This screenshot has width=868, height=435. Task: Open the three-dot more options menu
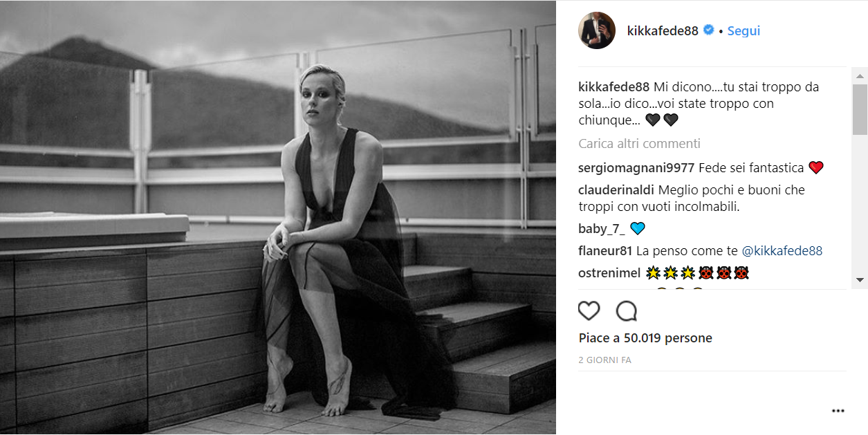tap(838, 411)
